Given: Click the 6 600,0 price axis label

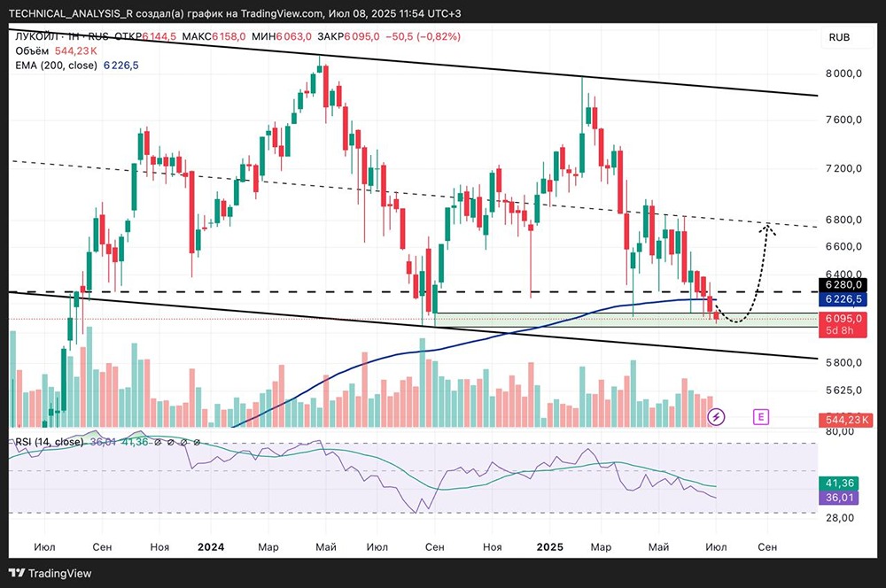Looking at the screenshot, I should click(843, 246).
